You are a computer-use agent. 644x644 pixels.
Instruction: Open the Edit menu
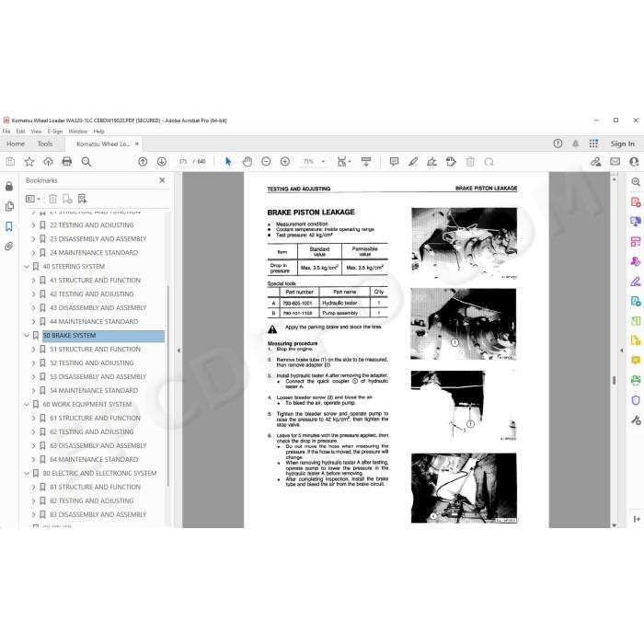coord(20,132)
